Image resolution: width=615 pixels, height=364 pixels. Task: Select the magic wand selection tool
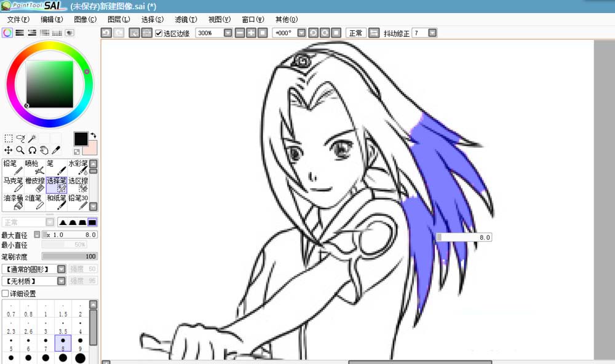(33, 138)
